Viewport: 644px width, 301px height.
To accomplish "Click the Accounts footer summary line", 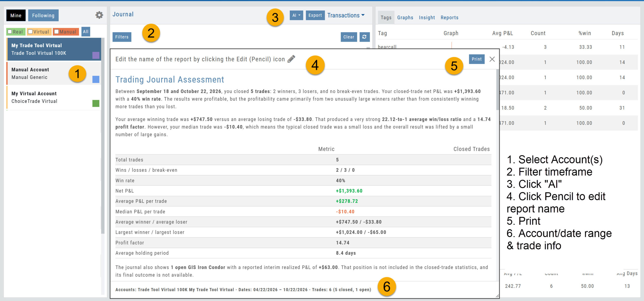I will coord(243,289).
